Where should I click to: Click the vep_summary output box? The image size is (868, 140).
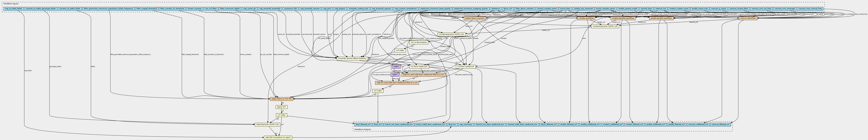[x=466, y=124]
